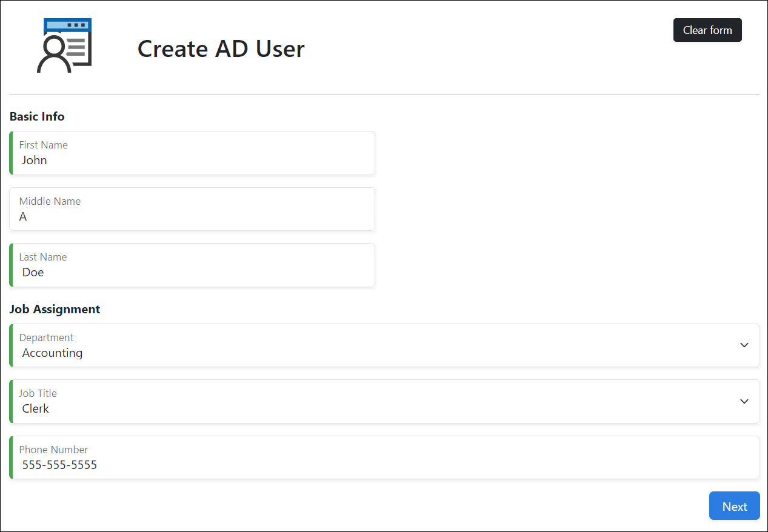The height and width of the screenshot is (532, 768).
Task: Click the Job Title floating label text
Action: (38, 393)
